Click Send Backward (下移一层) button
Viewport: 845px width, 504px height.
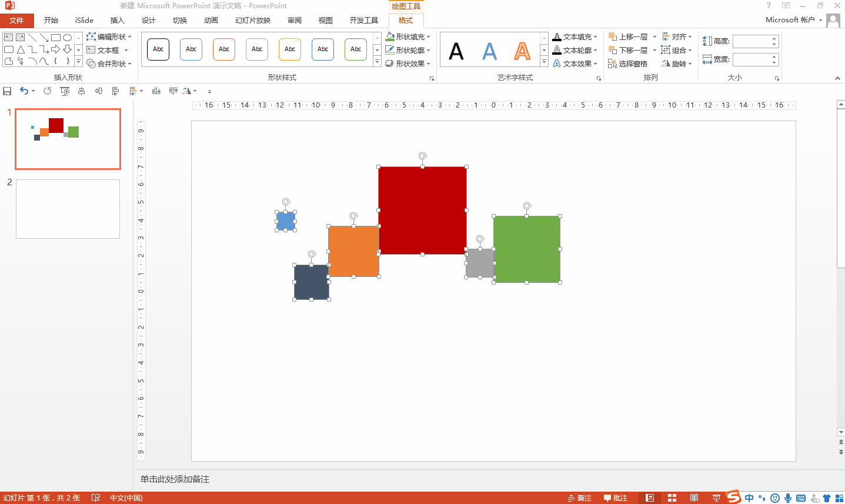(628, 50)
